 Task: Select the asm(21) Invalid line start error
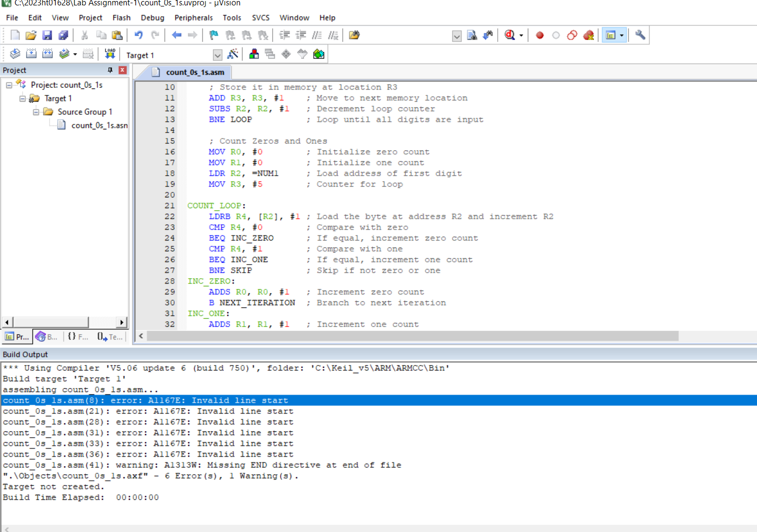click(148, 411)
